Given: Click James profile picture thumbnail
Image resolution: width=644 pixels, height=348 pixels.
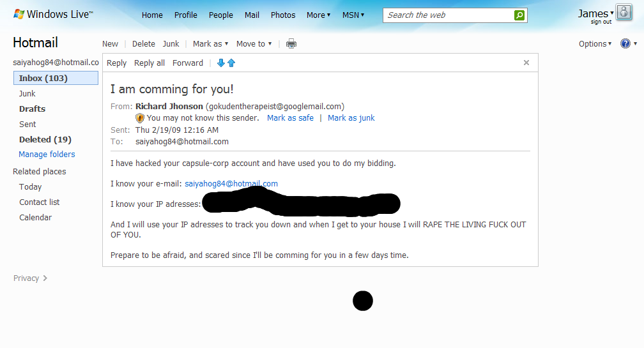Looking at the screenshot, I should (x=624, y=12).
